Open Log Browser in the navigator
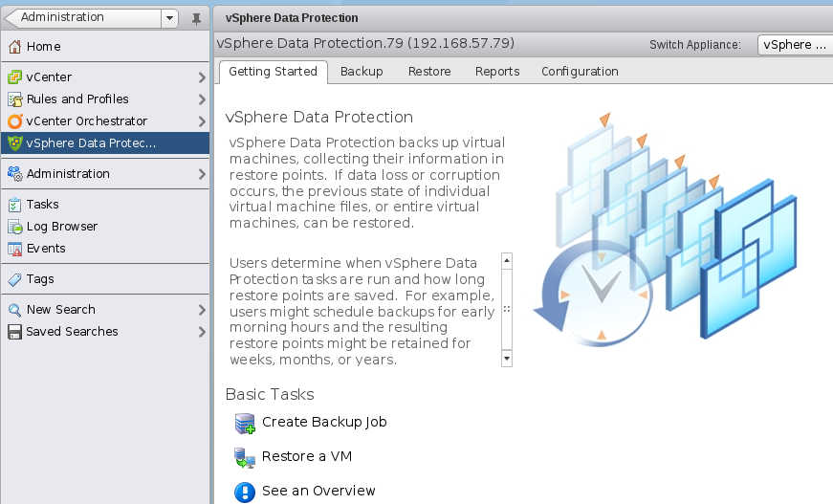The height and width of the screenshot is (504, 833). pos(105,227)
